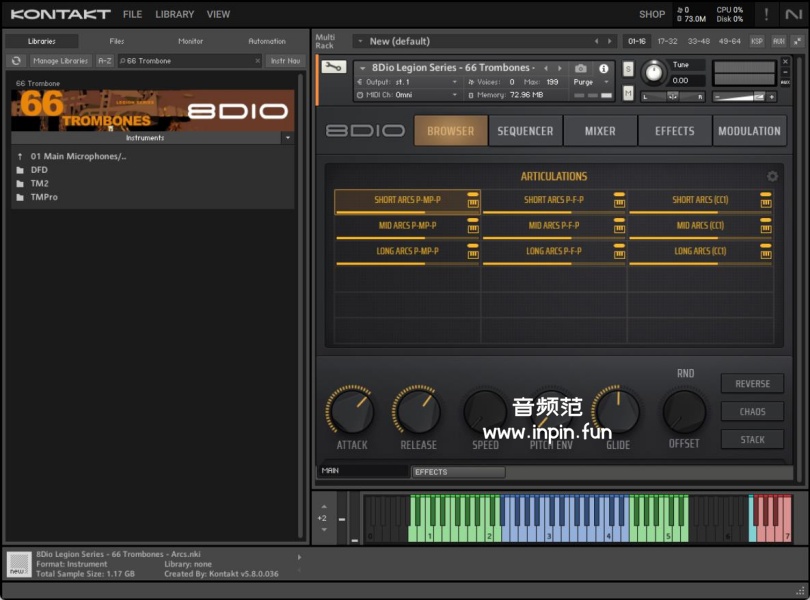Expand the Instruments dropdown arrow
810x600 pixels.
(288, 138)
